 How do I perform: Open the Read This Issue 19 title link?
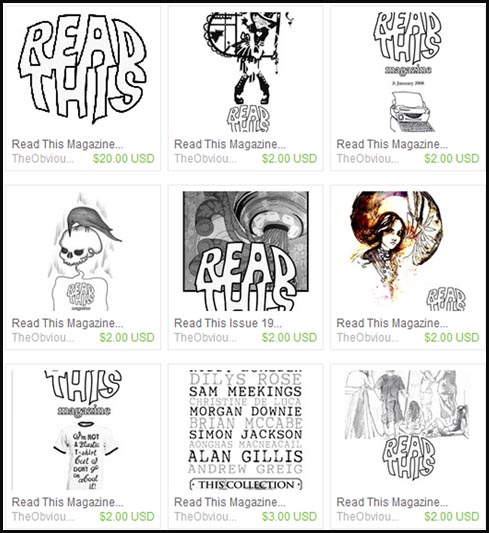pyautogui.click(x=228, y=323)
